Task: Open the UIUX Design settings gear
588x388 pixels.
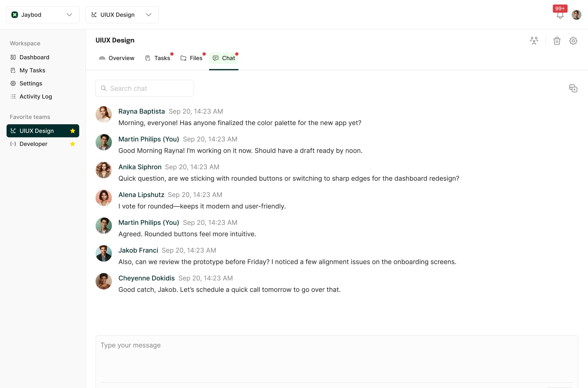Action: 573,41
